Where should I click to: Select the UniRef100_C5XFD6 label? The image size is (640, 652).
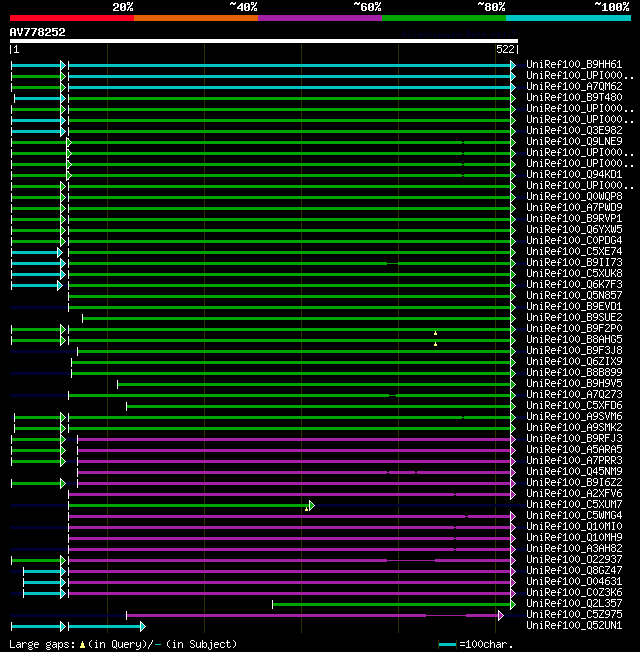[574, 405]
